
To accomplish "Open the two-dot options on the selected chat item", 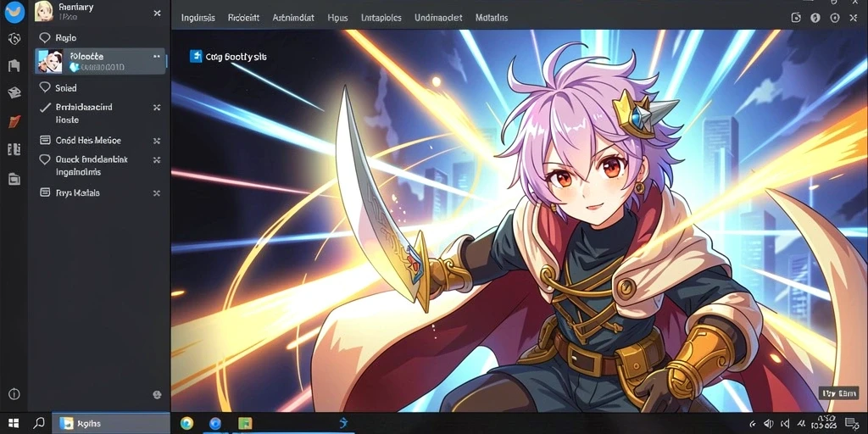I will 157,57.
